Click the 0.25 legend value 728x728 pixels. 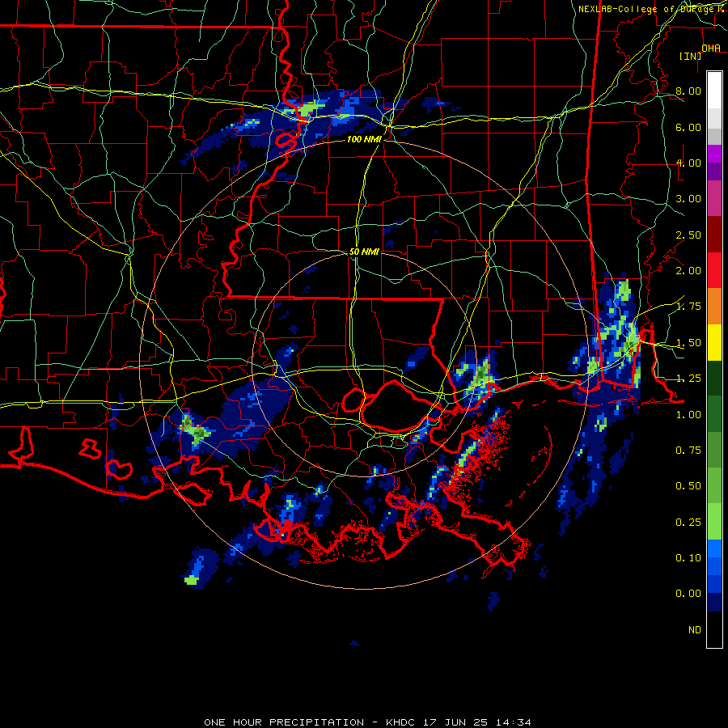[x=688, y=523]
